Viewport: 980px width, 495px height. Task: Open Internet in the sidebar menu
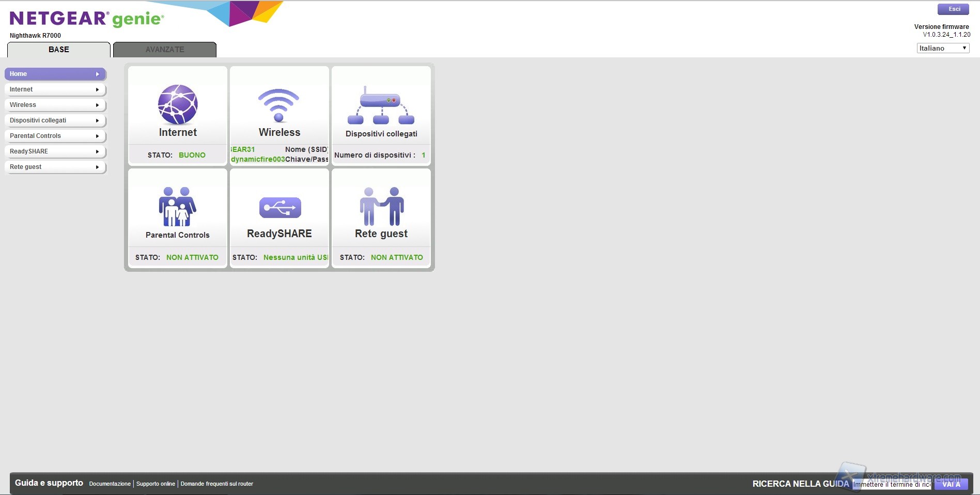(x=55, y=89)
